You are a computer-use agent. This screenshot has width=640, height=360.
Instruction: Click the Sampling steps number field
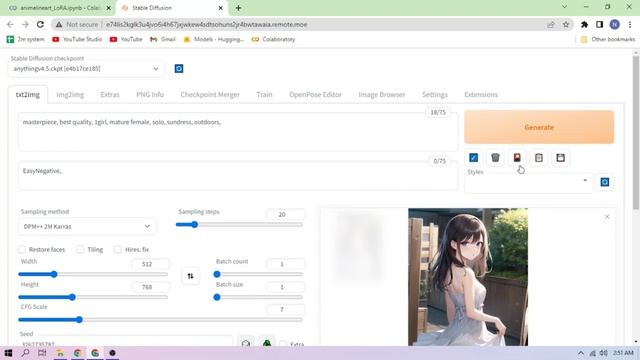click(285, 214)
